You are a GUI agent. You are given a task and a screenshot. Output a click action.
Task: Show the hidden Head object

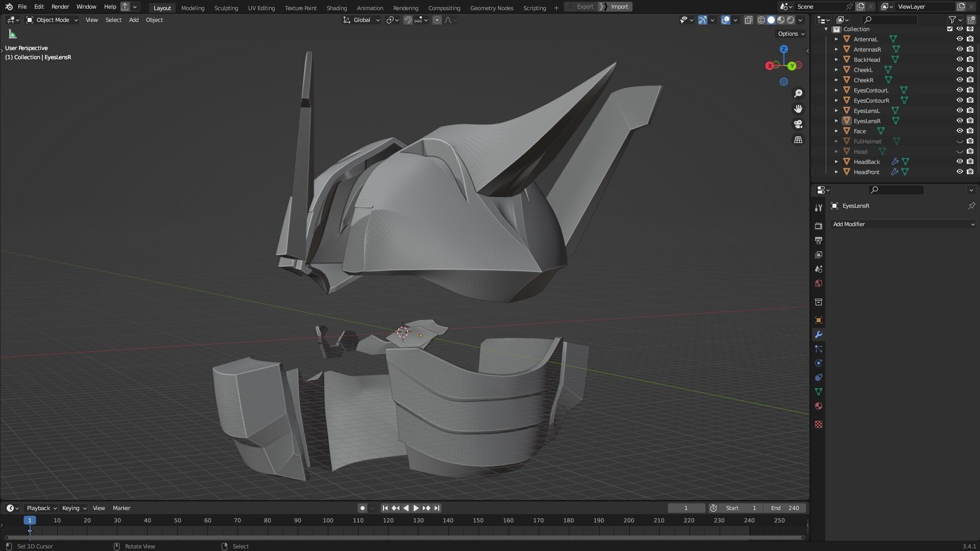click(x=960, y=152)
